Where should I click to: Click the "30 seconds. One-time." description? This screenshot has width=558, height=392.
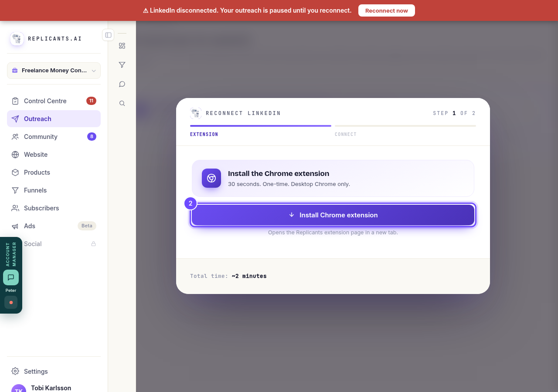(289, 184)
